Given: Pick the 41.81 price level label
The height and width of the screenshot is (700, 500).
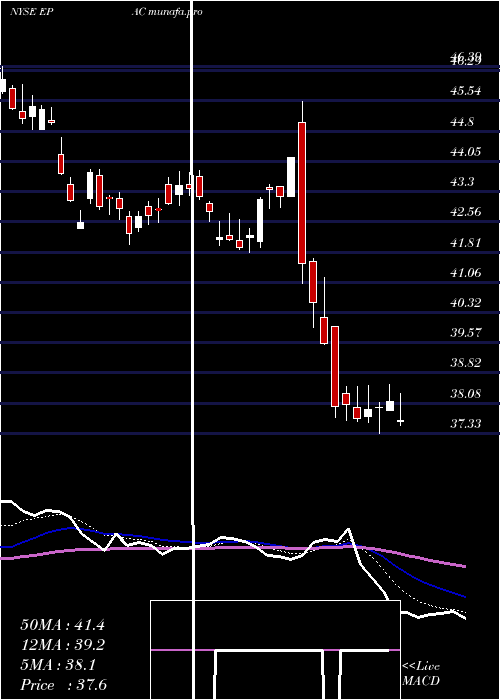Looking at the screenshot, I should (x=466, y=243).
